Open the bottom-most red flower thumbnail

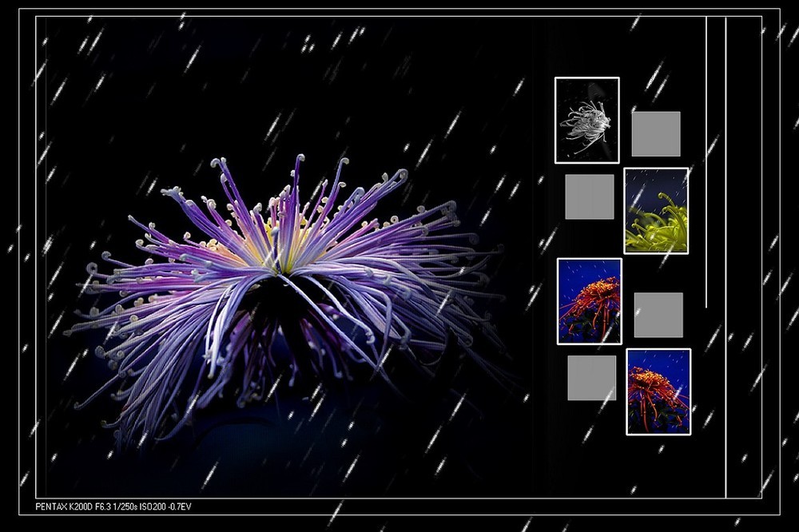coord(658,392)
